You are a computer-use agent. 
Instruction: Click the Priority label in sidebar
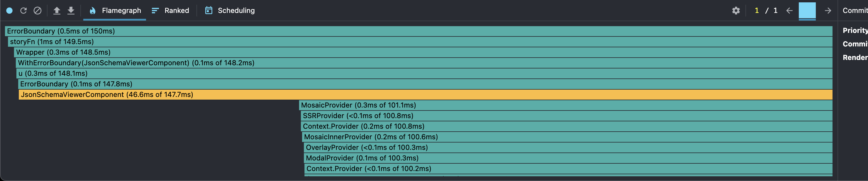tap(855, 30)
